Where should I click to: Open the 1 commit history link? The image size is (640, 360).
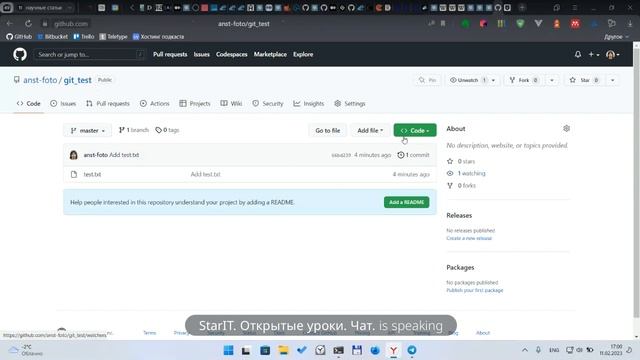pyautogui.click(x=413, y=155)
